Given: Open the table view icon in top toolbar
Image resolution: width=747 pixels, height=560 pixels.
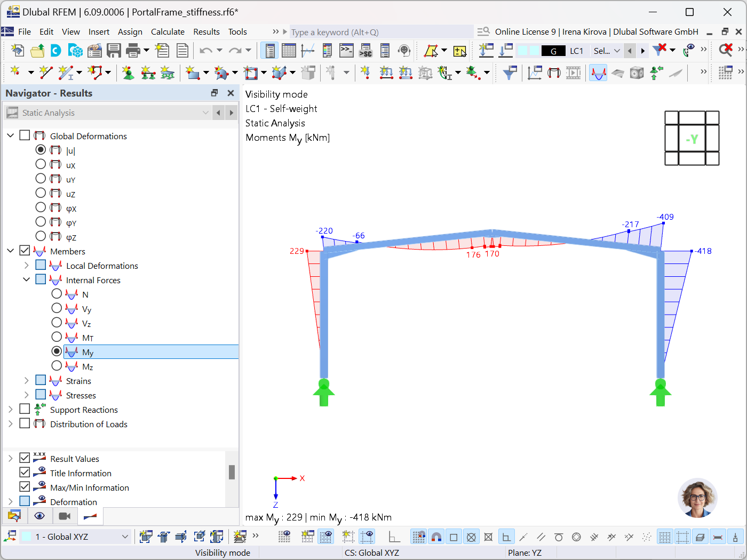Looking at the screenshot, I should [289, 51].
